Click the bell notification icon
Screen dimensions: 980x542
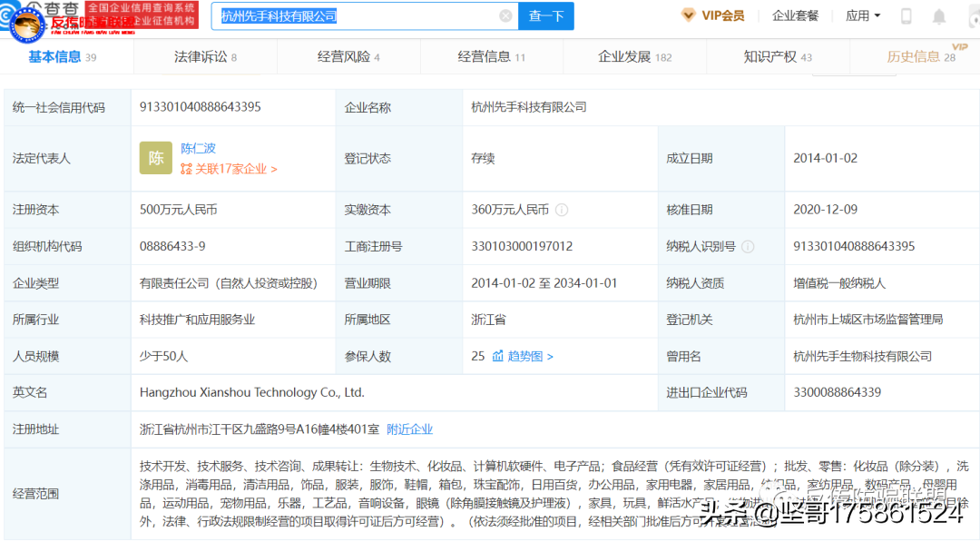pos(940,15)
